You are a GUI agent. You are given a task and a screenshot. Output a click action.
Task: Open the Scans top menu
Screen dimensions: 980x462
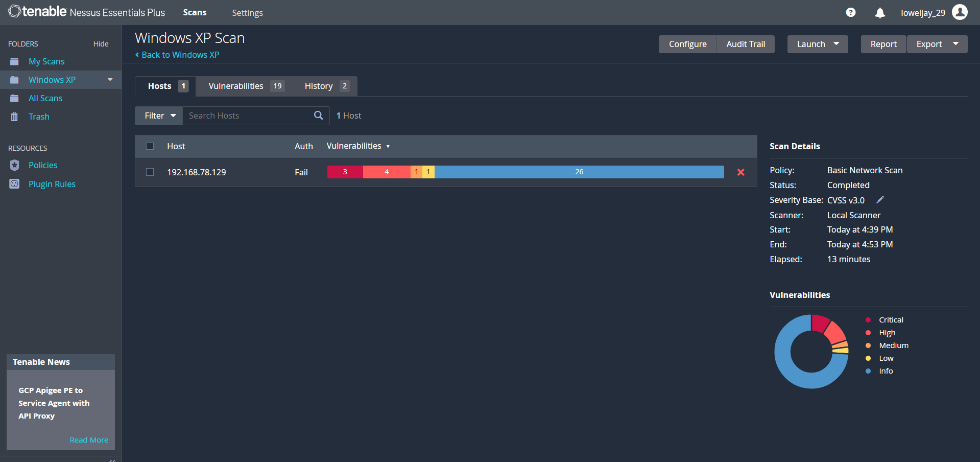point(195,12)
